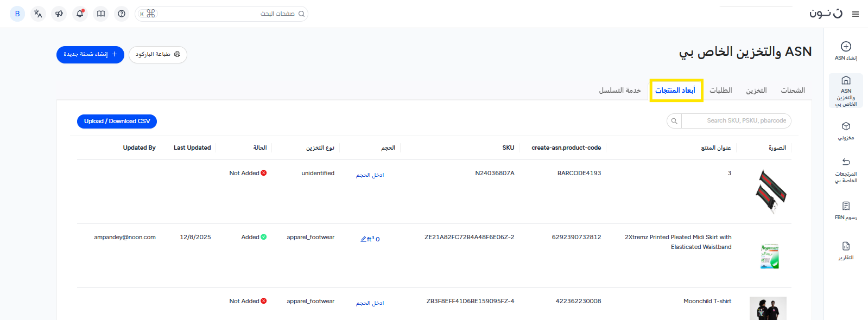
Task: Open the help question mark icon
Action: pos(122,14)
